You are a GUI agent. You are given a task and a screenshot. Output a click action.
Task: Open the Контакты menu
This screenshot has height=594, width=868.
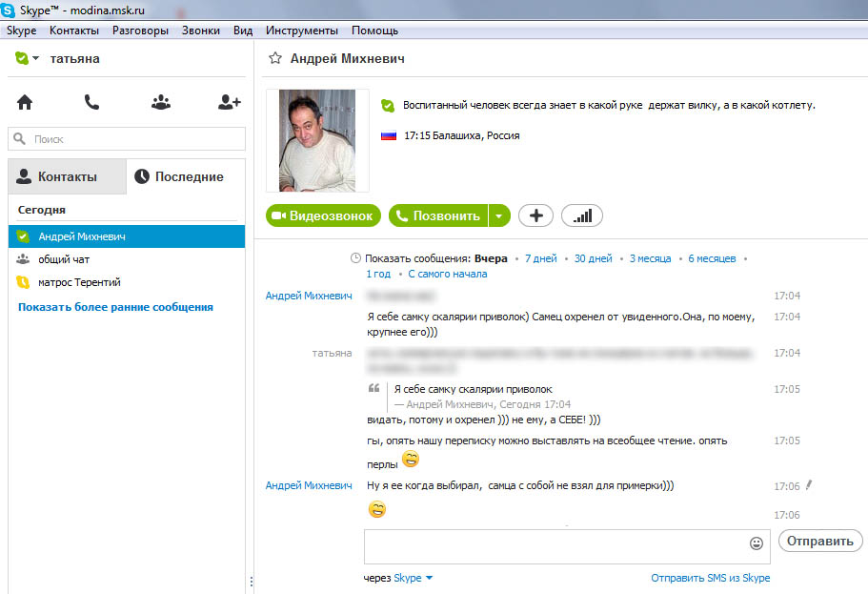click(x=74, y=31)
